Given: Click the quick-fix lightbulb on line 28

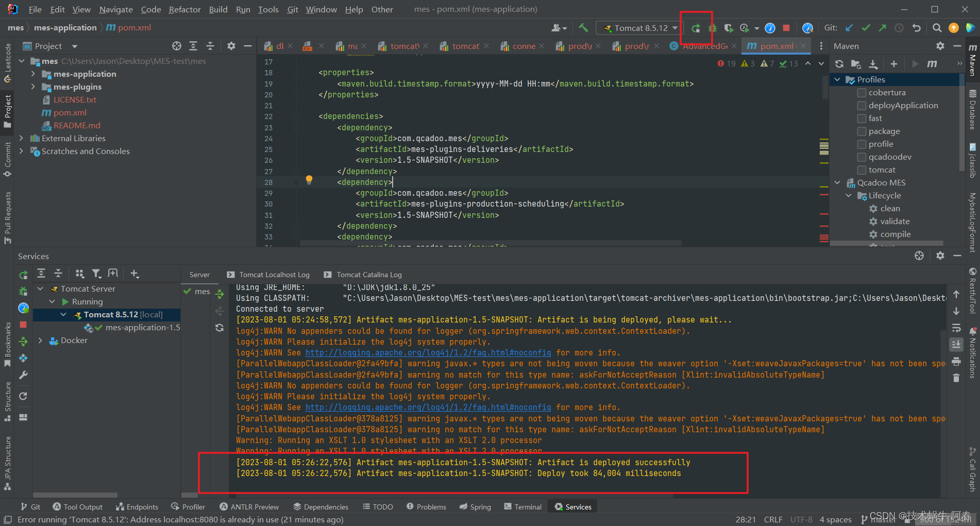Looking at the screenshot, I should coord(309,180).
